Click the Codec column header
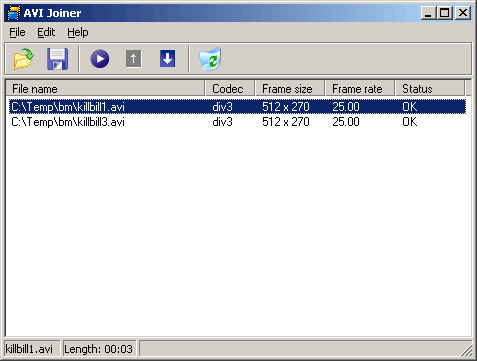This screenshot has width=477, height=361. [x=230, y=89]
